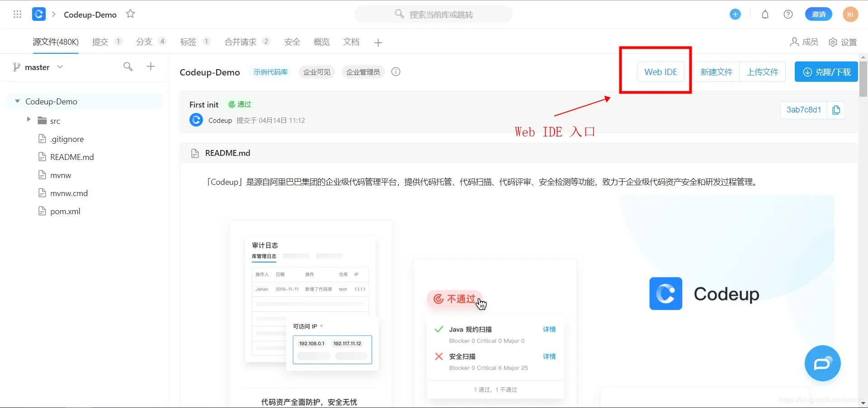Click the Codeup logo in the top bar
Screen dimensions: 868x408
tap(38, 14)
